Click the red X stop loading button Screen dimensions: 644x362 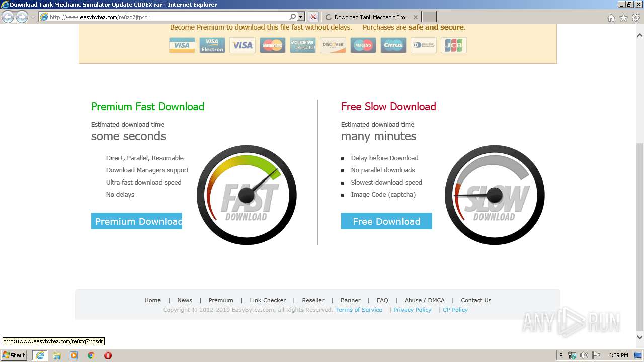[x=313, y=17]
